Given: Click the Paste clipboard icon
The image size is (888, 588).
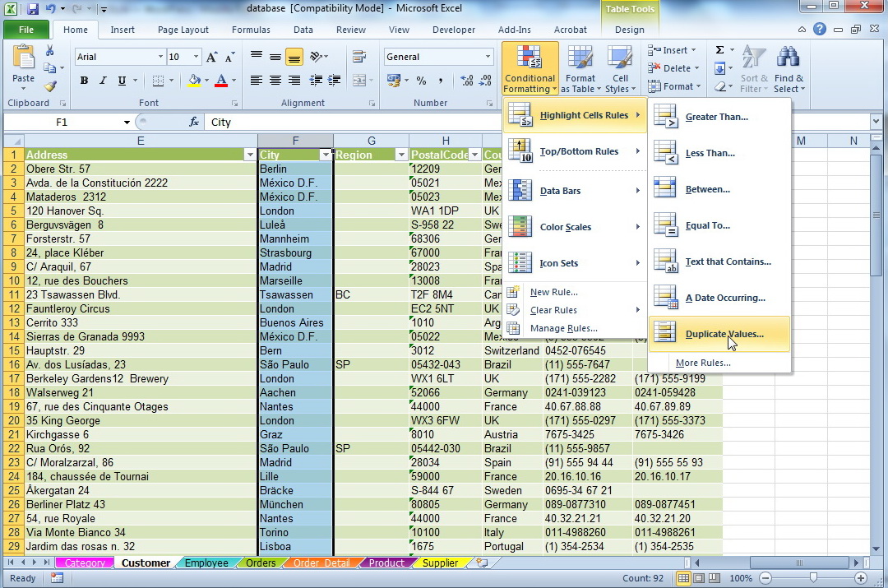Looking at the screenshot, I should point(23,58).
